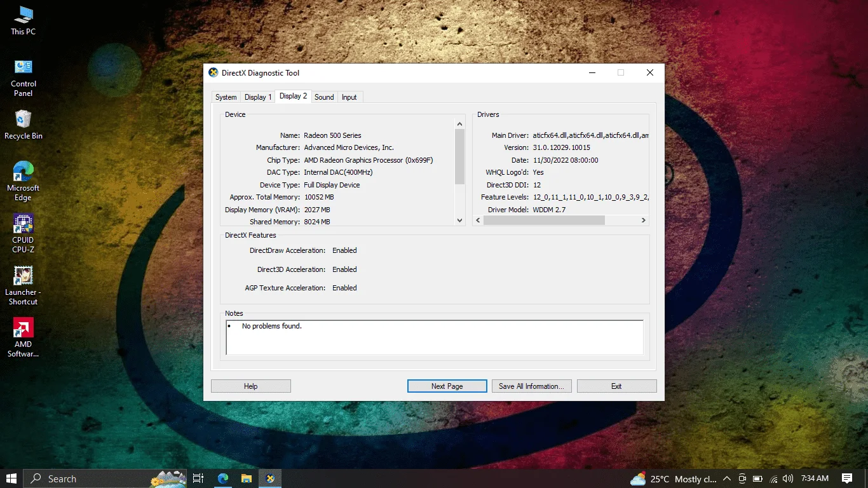868x488 pixels.
Task: Switch to the System tab
Action: (226, 97)
